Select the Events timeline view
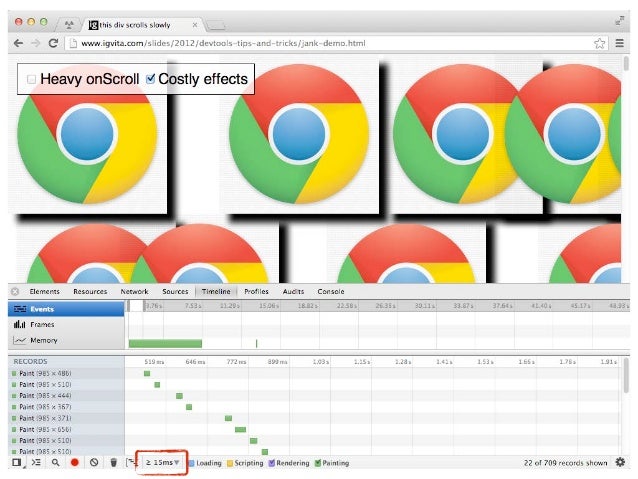638x479 pixels. point(66,309)
